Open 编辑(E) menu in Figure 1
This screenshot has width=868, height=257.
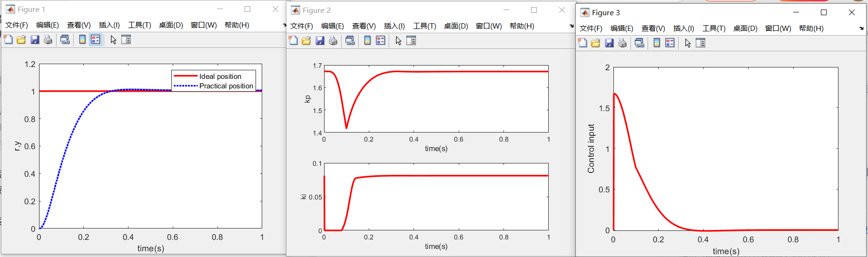[48, 25]
